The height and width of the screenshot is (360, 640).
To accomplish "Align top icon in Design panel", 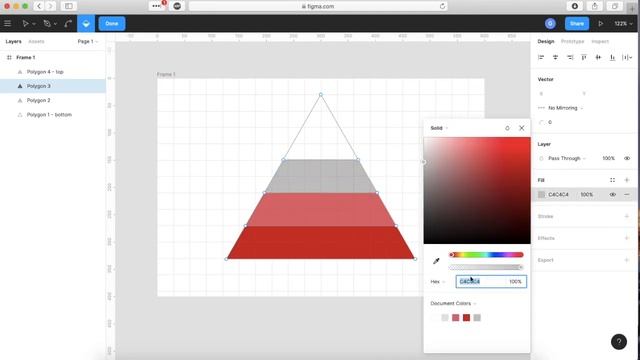I will click(x=584, y=58).
